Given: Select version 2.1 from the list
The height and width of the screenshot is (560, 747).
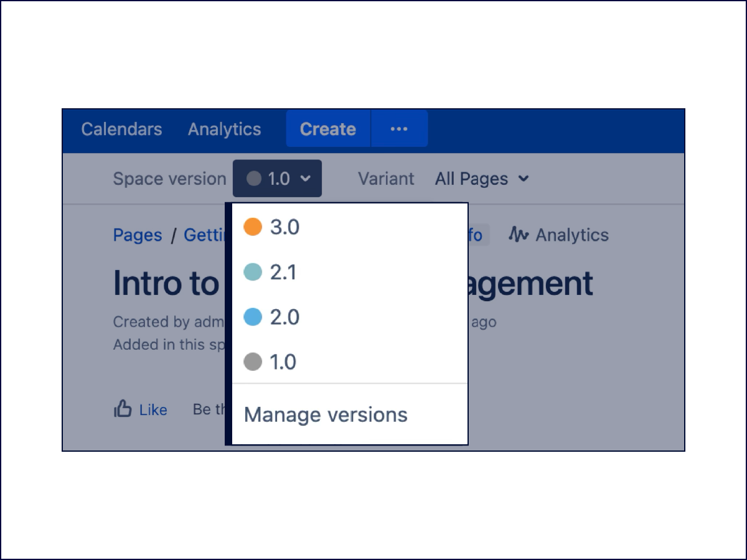Looking at the screenshot, I should pyautogui.click(x=350, y=272).
